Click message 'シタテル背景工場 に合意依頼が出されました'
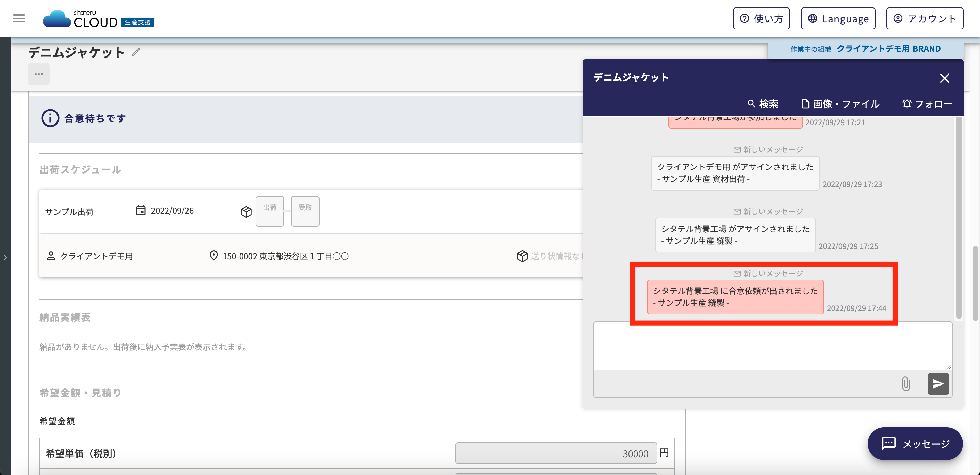The width and height of the screenshot is (980, 475). [x=735, y=297]
